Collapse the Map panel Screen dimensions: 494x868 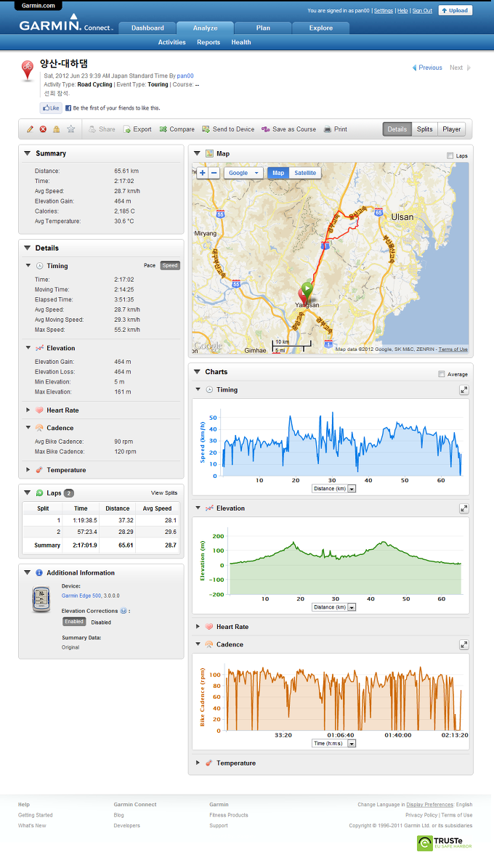tap(197, 153)
